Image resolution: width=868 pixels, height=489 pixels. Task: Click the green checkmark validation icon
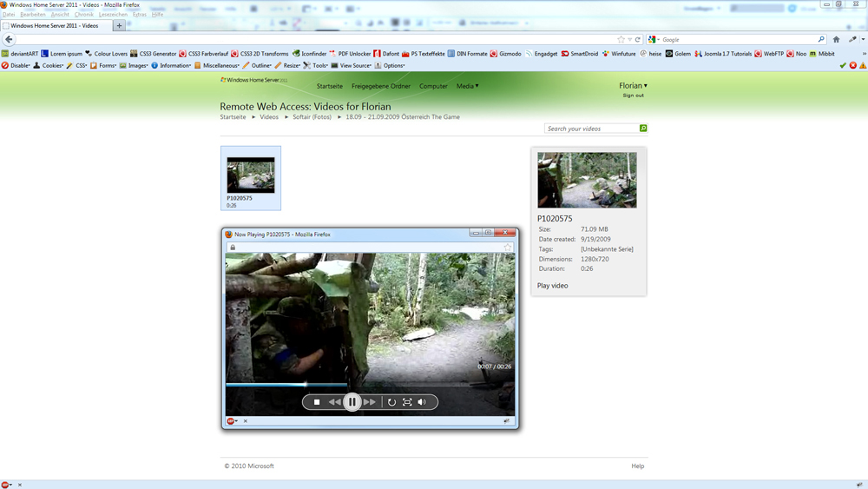click(x=843, y=65)
